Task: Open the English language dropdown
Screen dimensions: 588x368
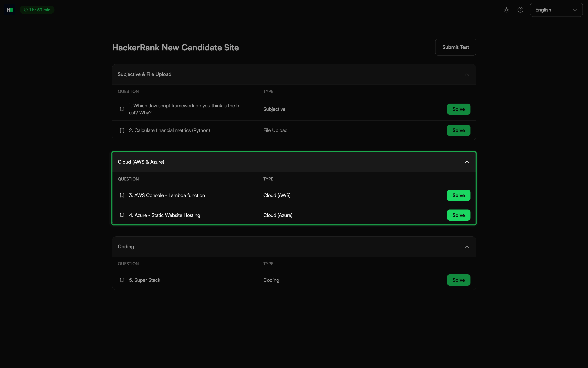Action: pos(556,10)
